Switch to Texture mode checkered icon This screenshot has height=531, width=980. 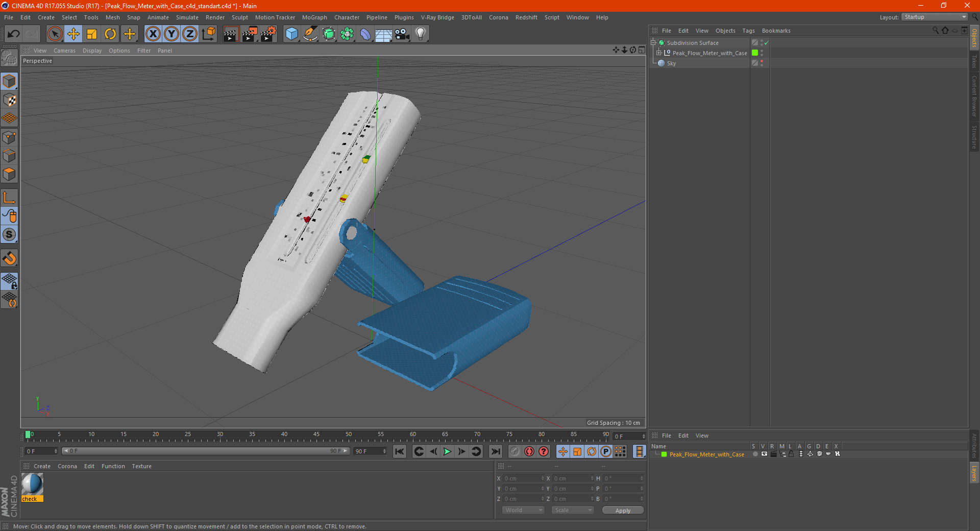9,100
